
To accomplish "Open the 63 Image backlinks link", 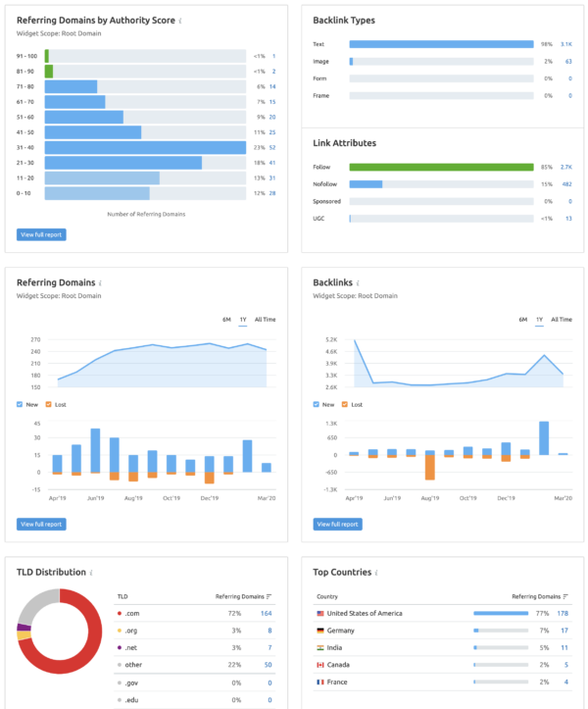I will (568, 62).
